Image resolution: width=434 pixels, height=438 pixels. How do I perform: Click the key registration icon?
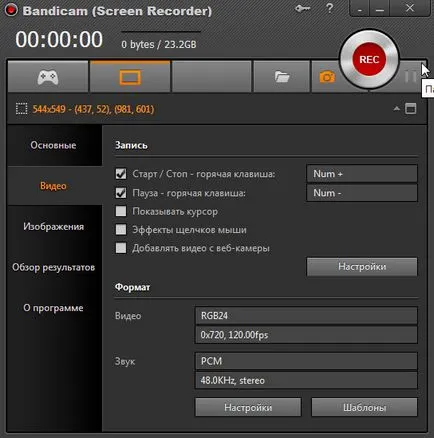[x=302, y=9]
